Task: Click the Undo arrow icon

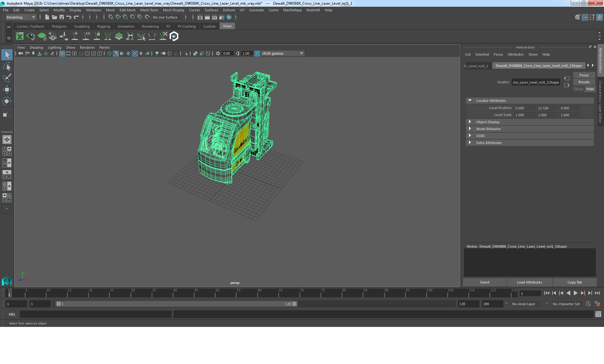Action: tap(69, 17)
